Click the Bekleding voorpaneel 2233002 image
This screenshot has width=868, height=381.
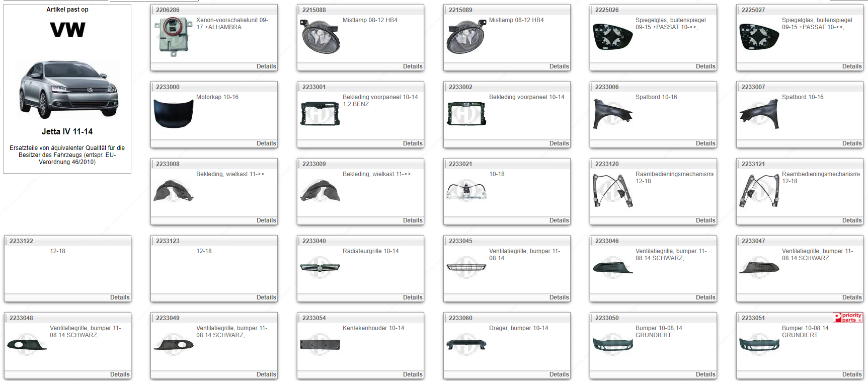click(x=466, y=114)
